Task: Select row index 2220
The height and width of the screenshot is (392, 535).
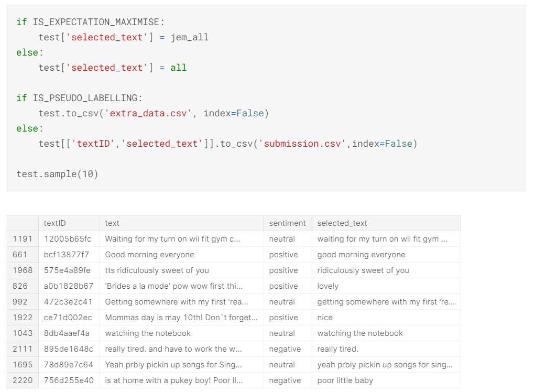Action: 23,380
